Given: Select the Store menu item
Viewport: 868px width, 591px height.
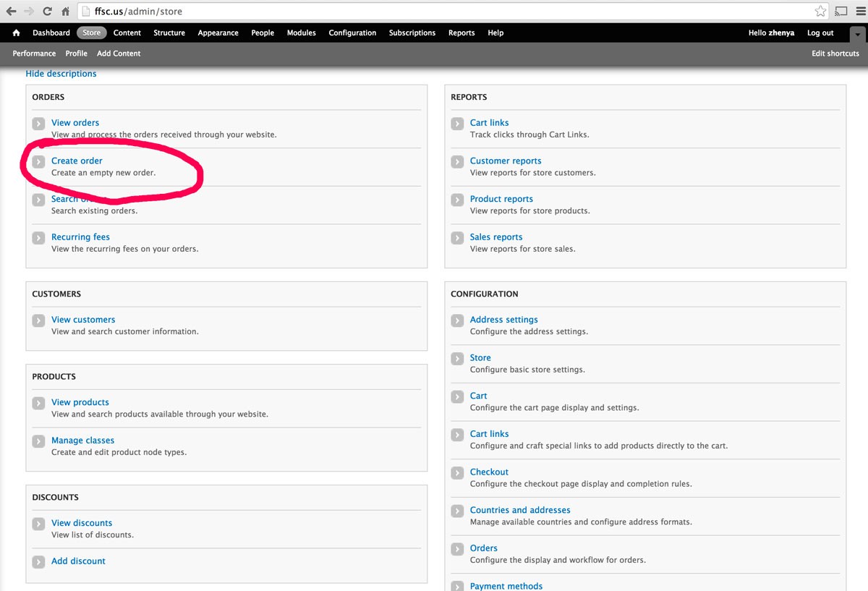Looking at the screenshot, I should coord(92,33).
